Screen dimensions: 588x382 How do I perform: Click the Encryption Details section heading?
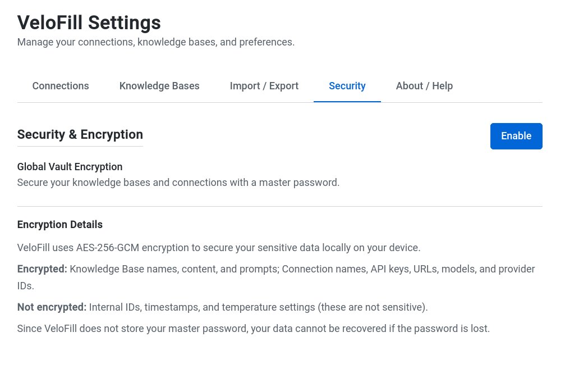(59, 224)
